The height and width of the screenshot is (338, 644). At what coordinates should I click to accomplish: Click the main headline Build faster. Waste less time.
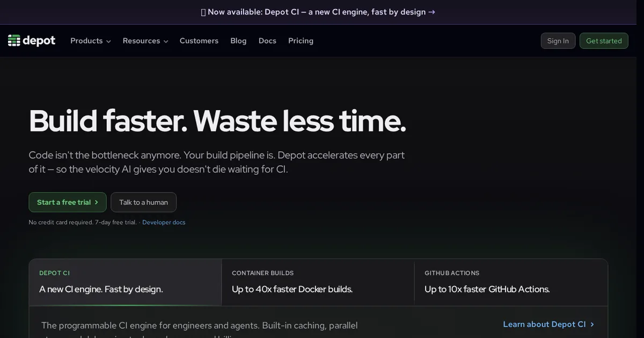click(217, 121)
